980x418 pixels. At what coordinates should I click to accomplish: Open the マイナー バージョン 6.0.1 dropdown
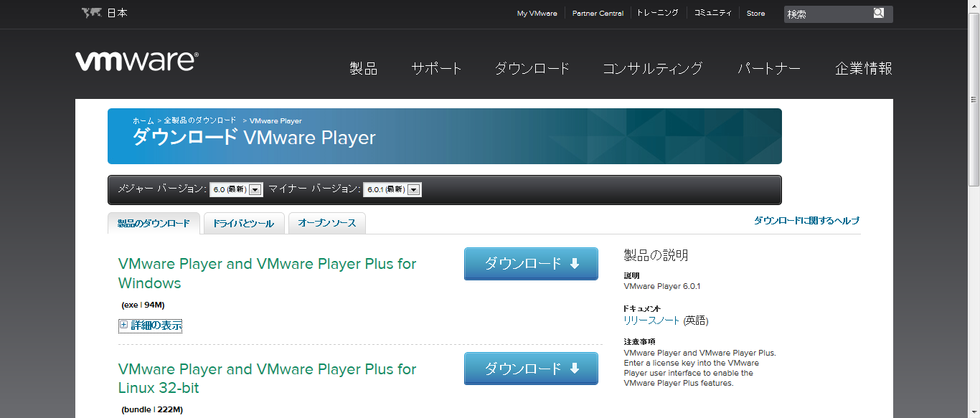tap(392, 189)
